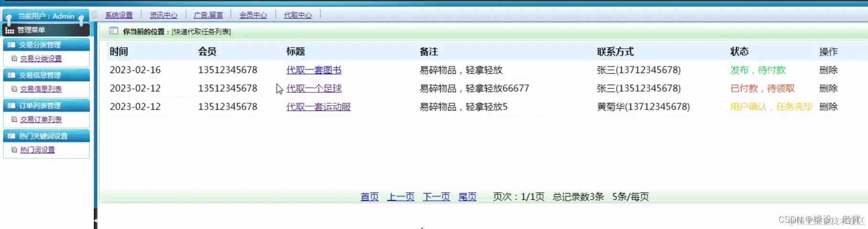Click the 管理菜单 header bar
Screen dimensions: 868x229
point(46,30)
